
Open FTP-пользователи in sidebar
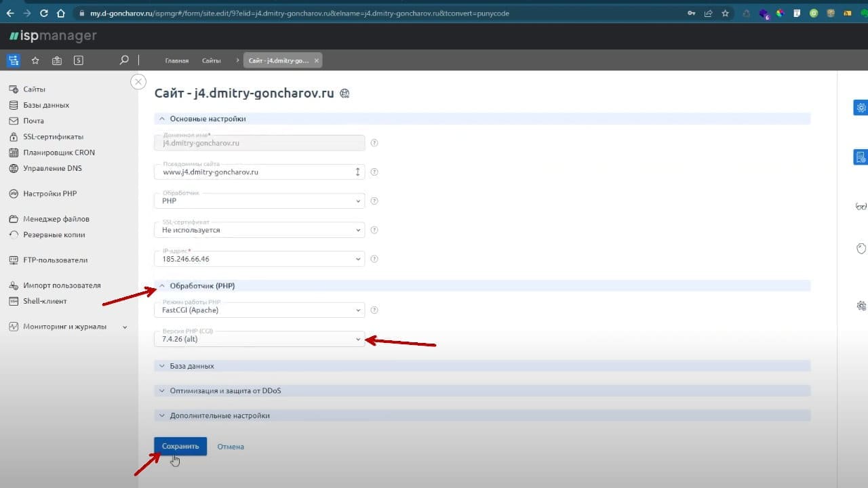click(55, 260)
